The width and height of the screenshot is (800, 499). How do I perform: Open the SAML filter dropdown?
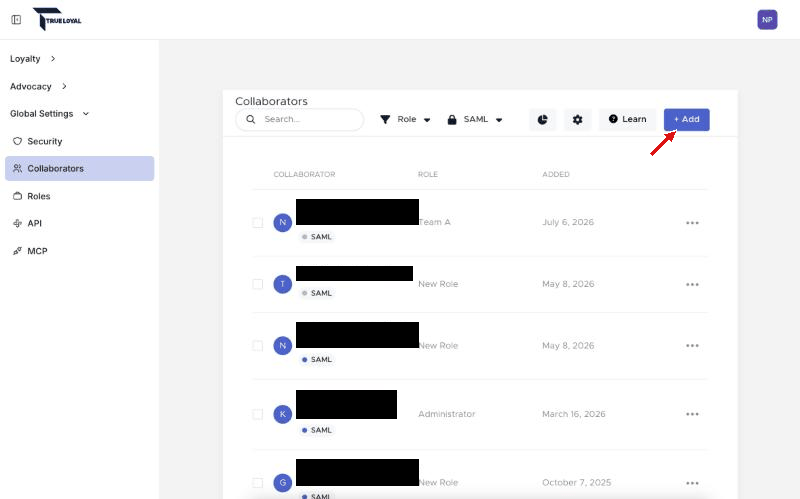(x=475, y=119)
